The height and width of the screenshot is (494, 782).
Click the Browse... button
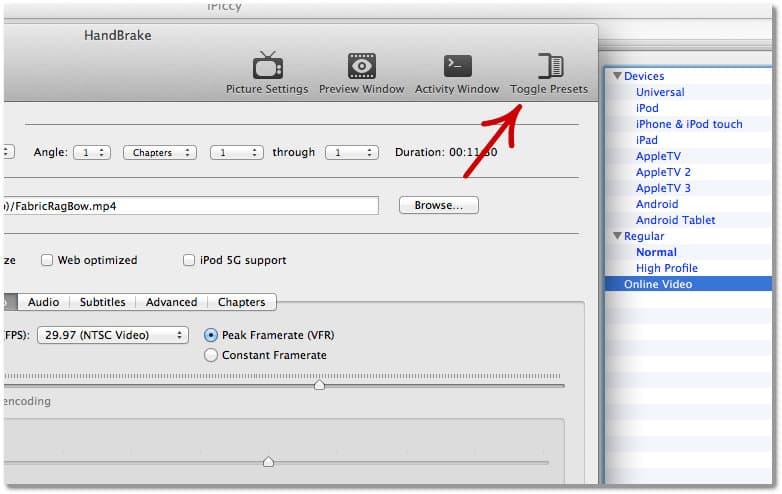pyautogui.click(x=438, y=205)
